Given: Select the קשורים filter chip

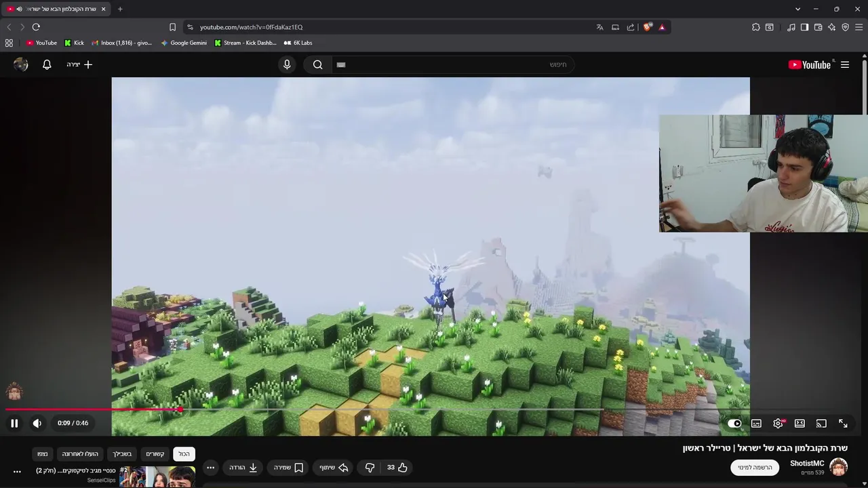Looking at the screenshot, I should click(x=155, y=454).
